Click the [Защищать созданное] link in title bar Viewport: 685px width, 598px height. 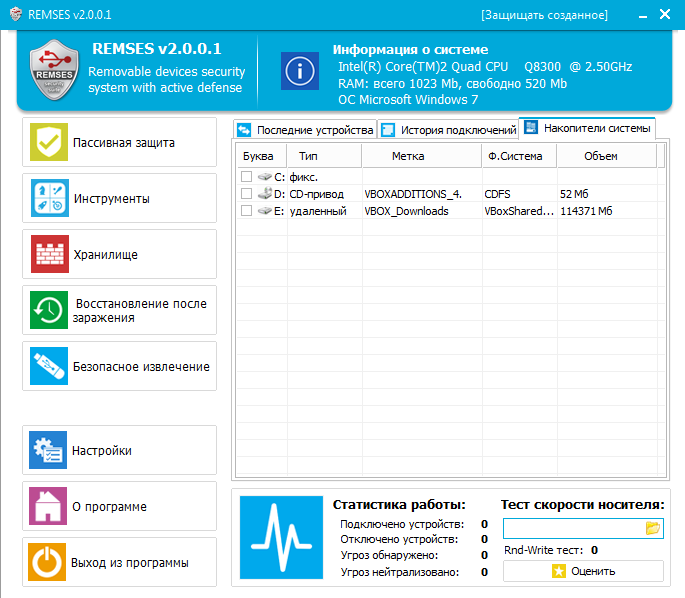coord(544,15)
